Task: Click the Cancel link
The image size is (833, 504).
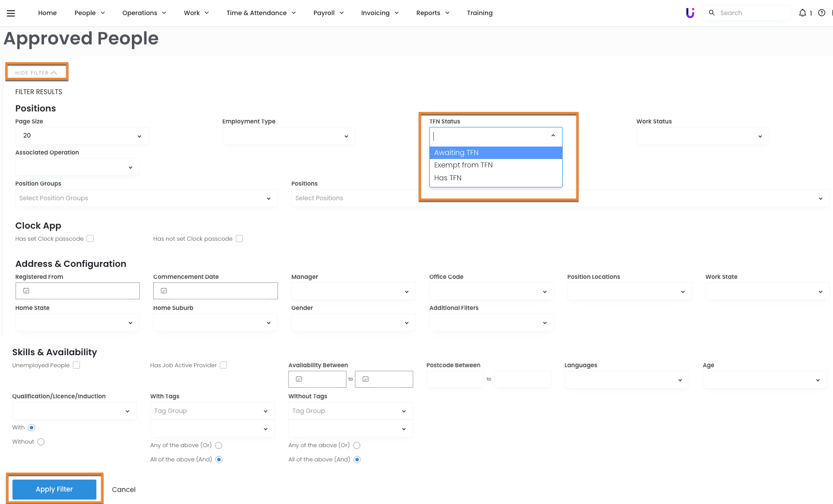Action: click(x=123, y=489)
